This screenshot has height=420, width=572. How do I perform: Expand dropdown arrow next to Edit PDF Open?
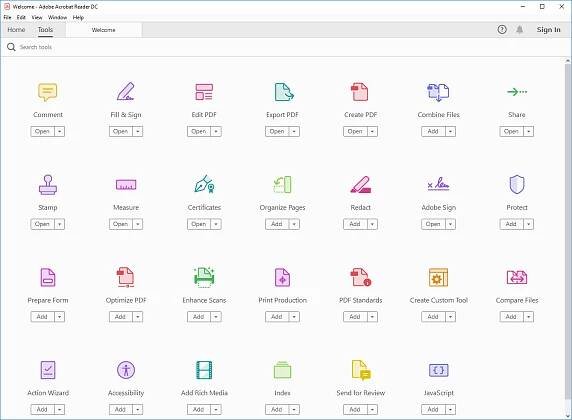click(x=216, y=131)
